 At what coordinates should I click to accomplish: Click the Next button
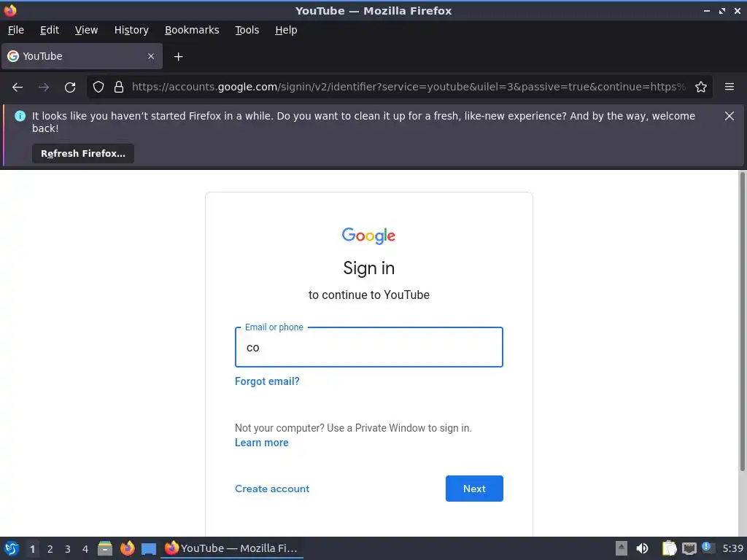474,489
